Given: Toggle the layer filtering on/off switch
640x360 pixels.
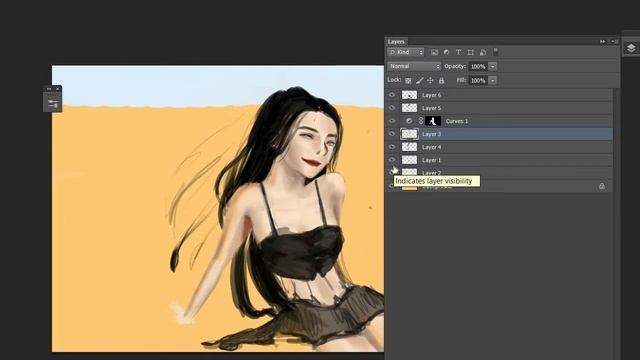Looking at the screenshot, I should (496, 52).
